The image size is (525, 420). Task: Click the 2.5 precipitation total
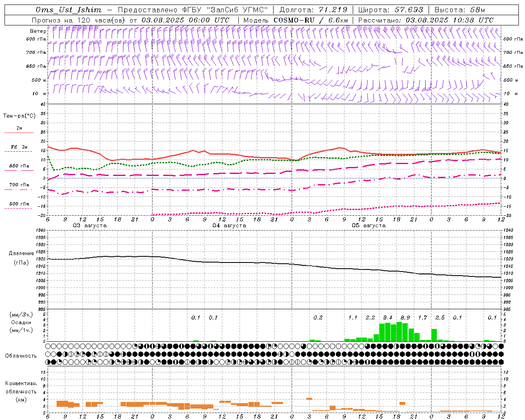coord(440,318)
